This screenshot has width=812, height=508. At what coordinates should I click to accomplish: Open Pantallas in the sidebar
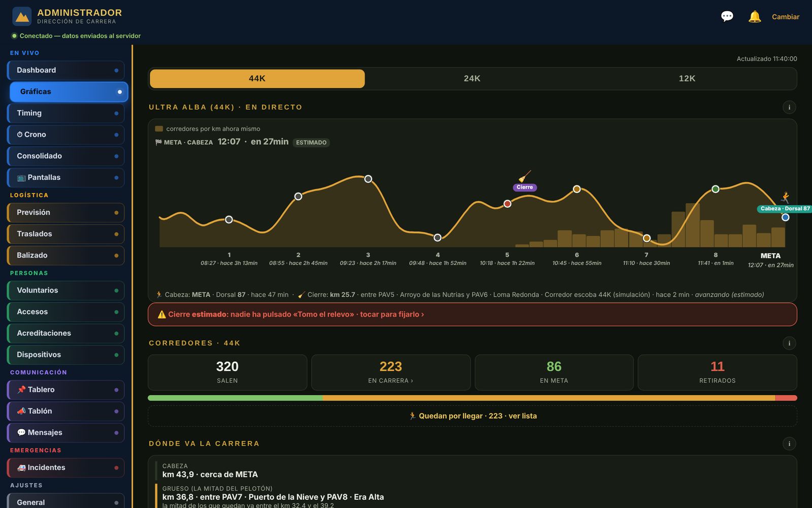[66, 177]
